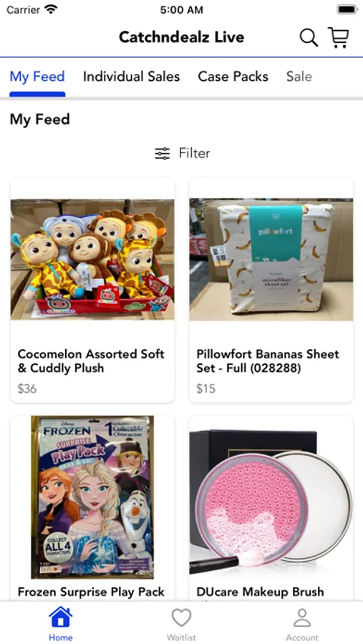Screen dimensions: 363x644
Task: Tap the Filter sliders icon
Action: (x=162, y=154)
